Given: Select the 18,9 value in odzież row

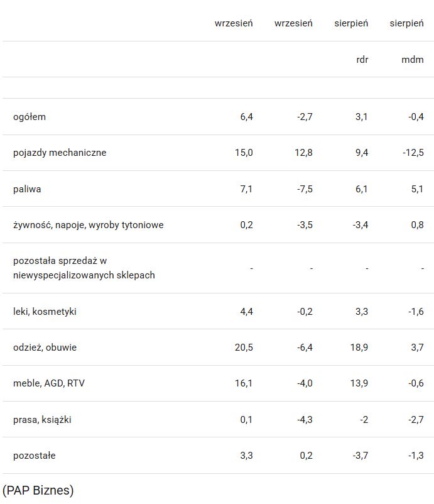Looking at the screenshot, I should pos(361,348).
